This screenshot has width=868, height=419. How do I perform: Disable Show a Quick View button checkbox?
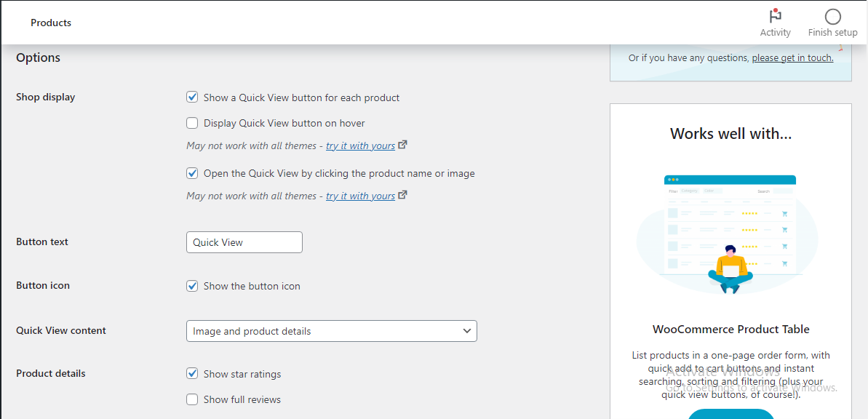pos(192,97)
